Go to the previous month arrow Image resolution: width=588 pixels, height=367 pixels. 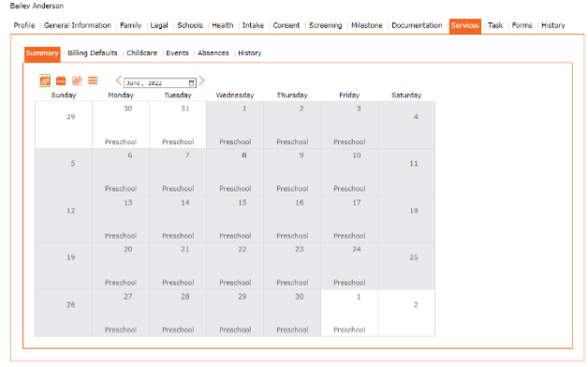(x=118, y=81)
